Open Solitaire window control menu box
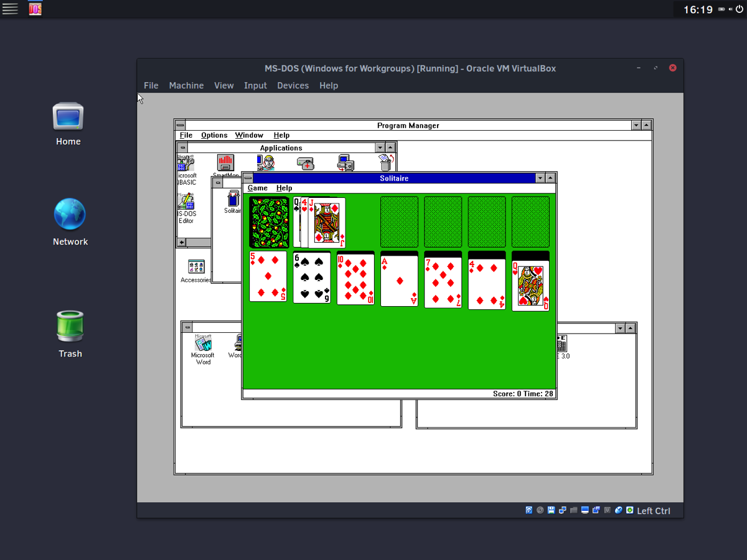The image size is (747, 560). tap(248, 178)
